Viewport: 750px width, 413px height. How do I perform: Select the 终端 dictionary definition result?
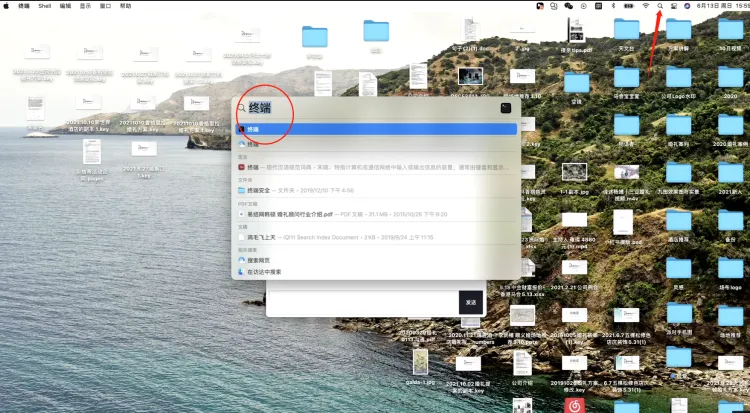click(376, 167)
